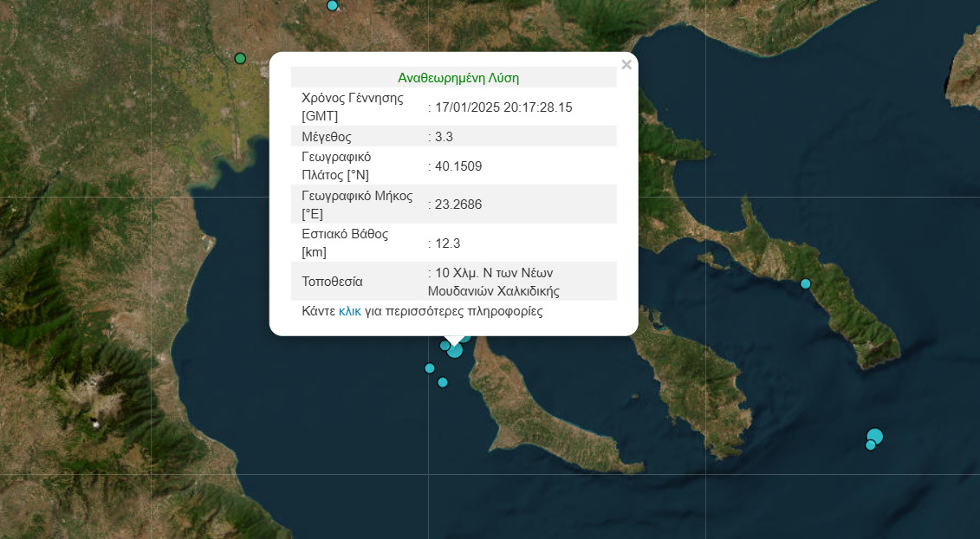Click the westernmost teal marker below the popup
Screen dimensions: 980x539
pos(429,368)
